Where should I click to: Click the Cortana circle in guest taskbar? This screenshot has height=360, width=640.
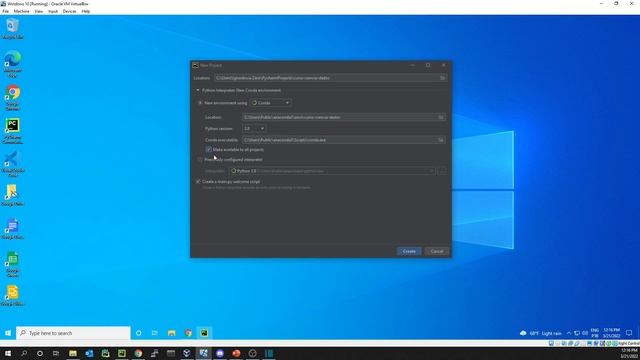pos(139,333)
